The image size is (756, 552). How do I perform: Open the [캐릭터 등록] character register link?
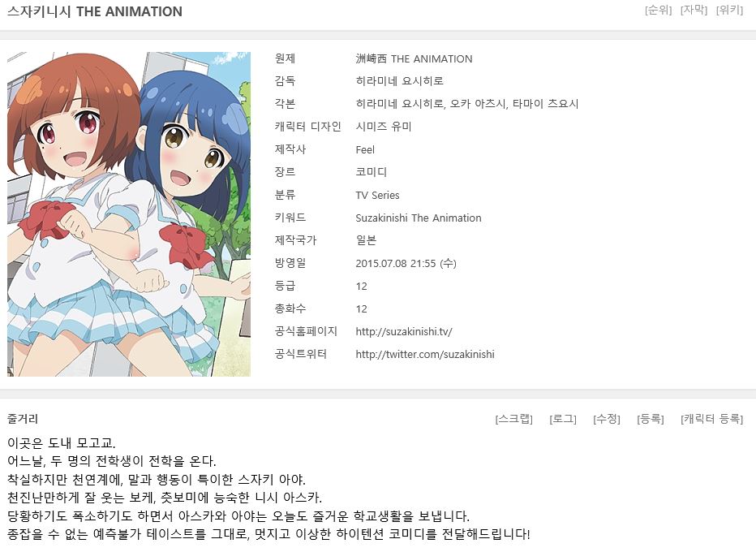tap(711, 419)
